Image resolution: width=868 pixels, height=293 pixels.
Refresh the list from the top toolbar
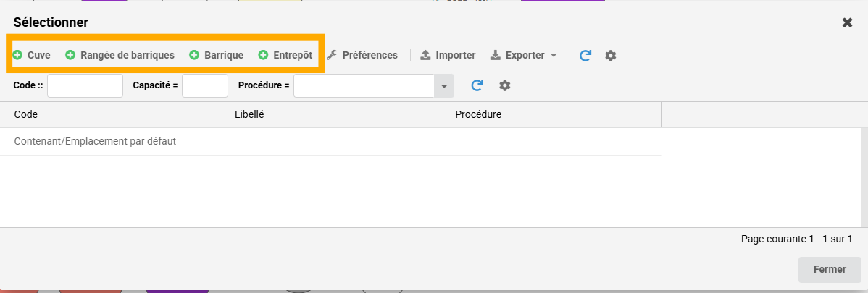click(585, 56)
